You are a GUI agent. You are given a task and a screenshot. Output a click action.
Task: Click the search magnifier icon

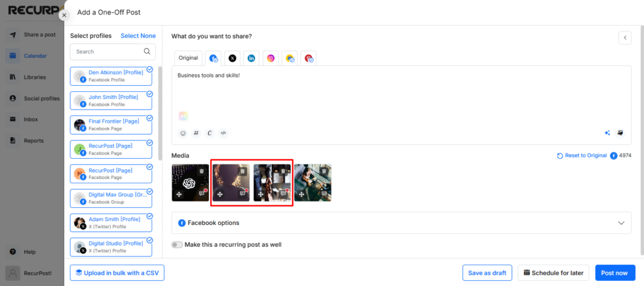click(x=147, y=52)
